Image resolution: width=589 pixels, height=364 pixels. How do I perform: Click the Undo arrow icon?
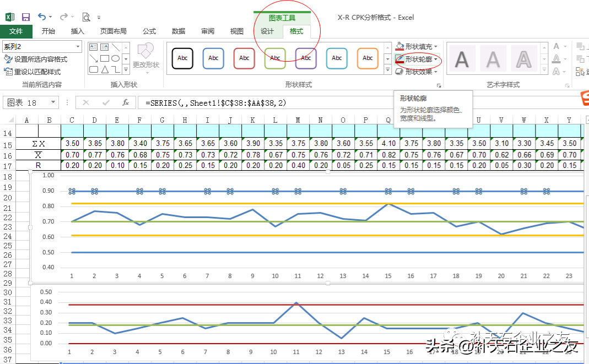tap(42, 17)
